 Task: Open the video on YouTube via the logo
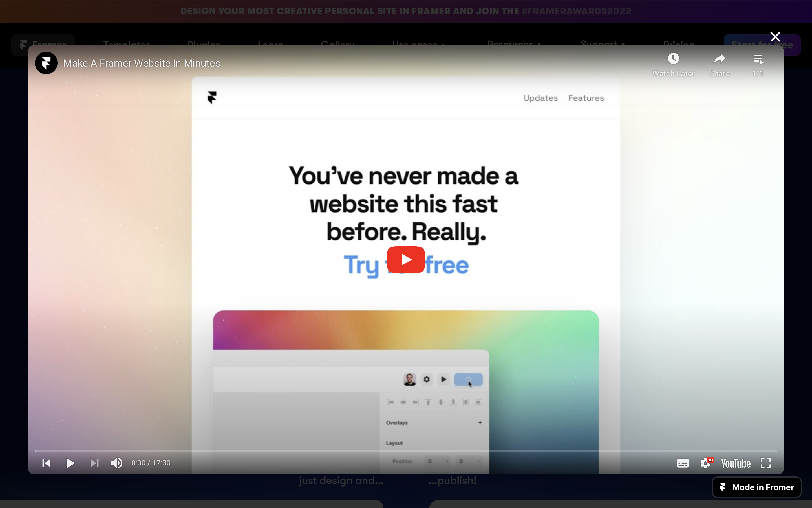point(736,463)
